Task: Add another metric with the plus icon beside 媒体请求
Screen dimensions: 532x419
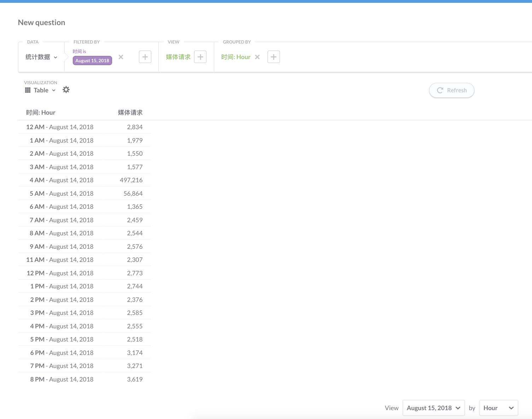Action: pyautogui.click(x=200, y=57)
